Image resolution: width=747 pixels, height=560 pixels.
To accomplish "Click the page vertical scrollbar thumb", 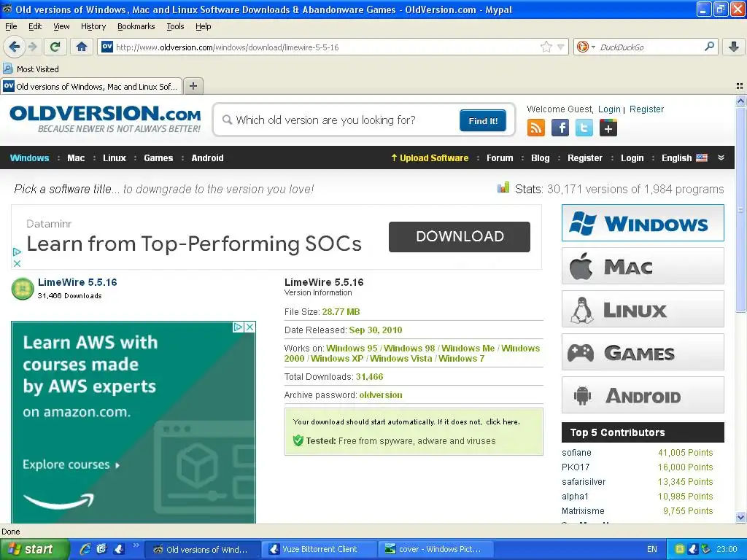I will (740, 209).
